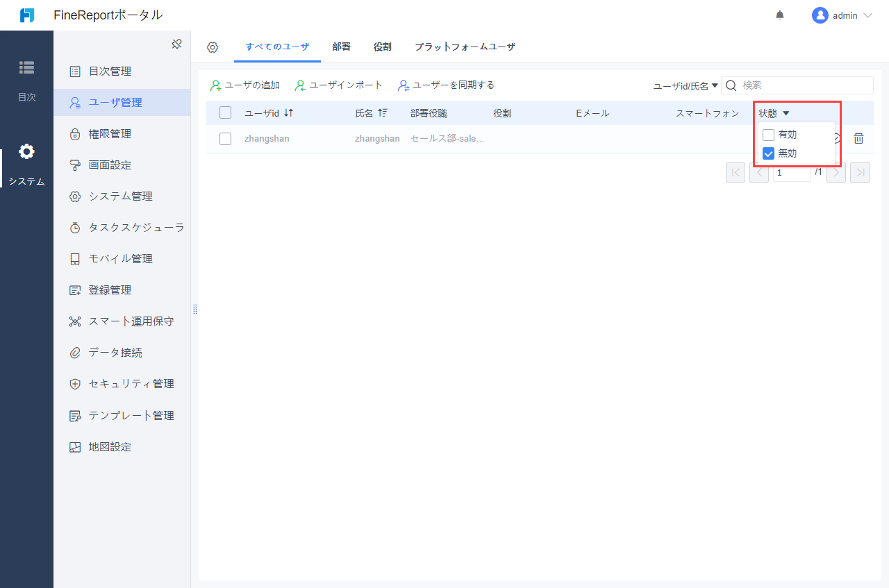889x588 pixels.
Task: Switch to the 部署 tab
Action: coord(342,47)
